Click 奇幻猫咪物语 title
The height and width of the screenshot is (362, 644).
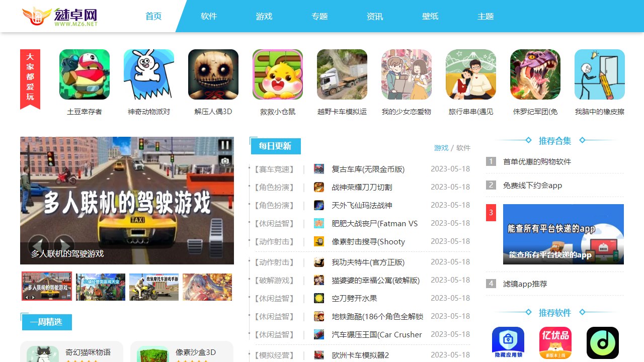tap(88, 352)
